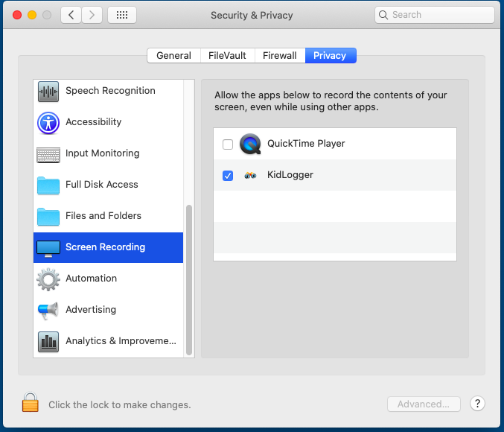Select Analytics & Improvements category label

point(121,340)
